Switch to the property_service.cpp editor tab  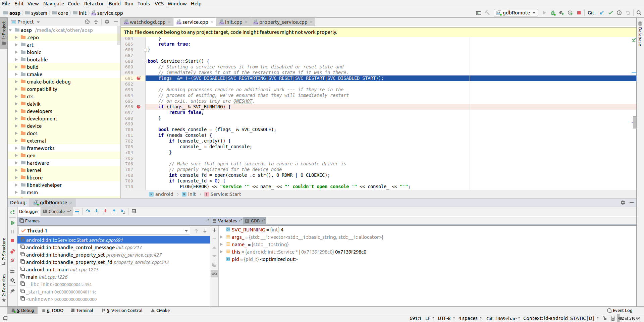283,22
